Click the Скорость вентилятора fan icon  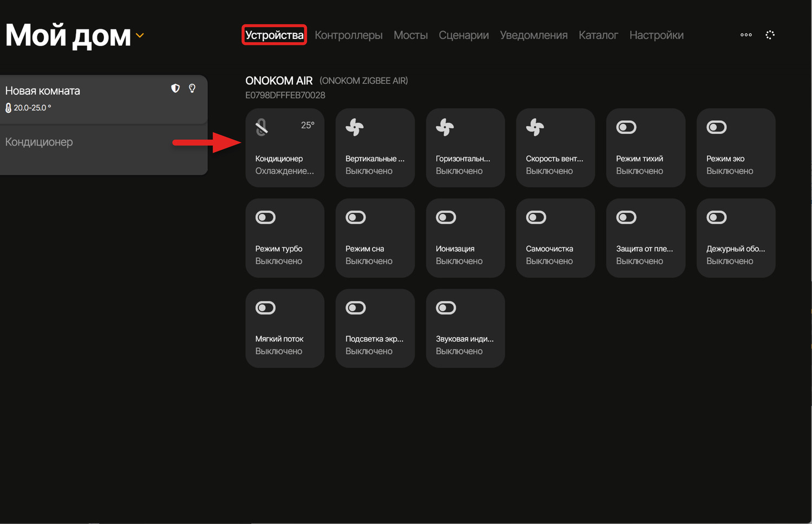coord(535,128)
